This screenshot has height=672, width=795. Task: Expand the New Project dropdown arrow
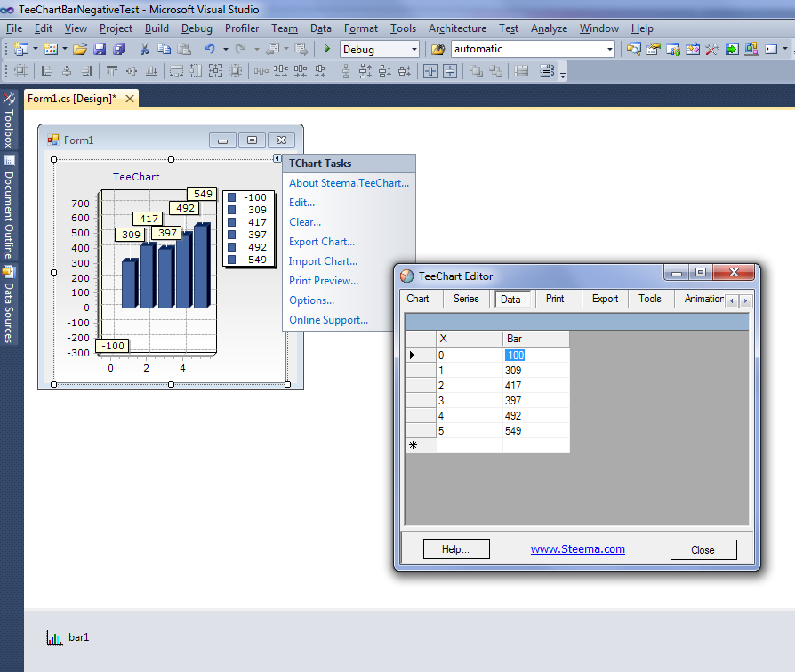[36, 49]
